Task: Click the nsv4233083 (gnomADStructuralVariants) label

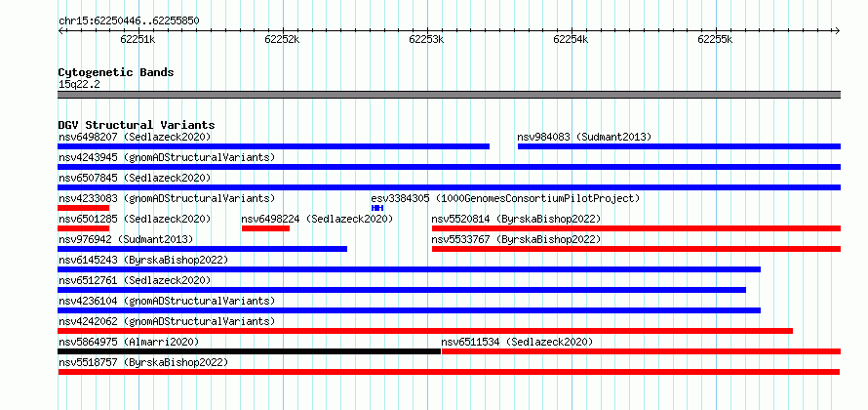Action: [x=167, y=198]
